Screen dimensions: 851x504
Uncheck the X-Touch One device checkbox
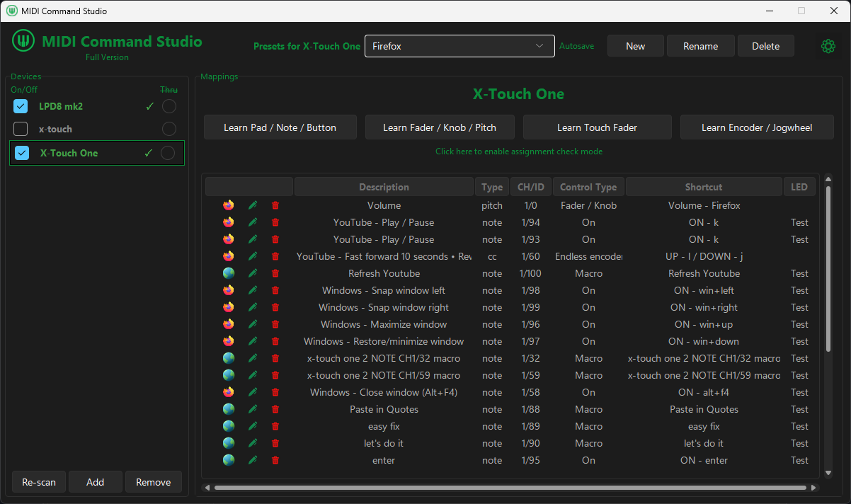[x=23, y=153]
